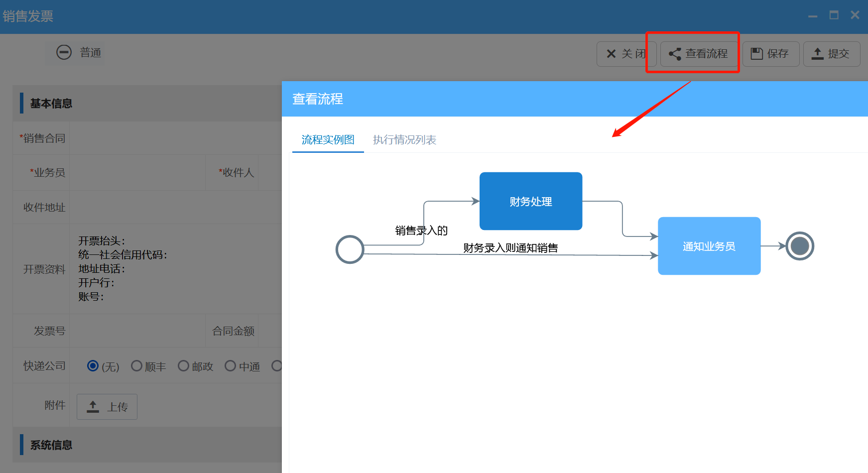This screenshot has height=473, width=868.
Task: Click the 业务员 input field
Action: click(137, 172)
